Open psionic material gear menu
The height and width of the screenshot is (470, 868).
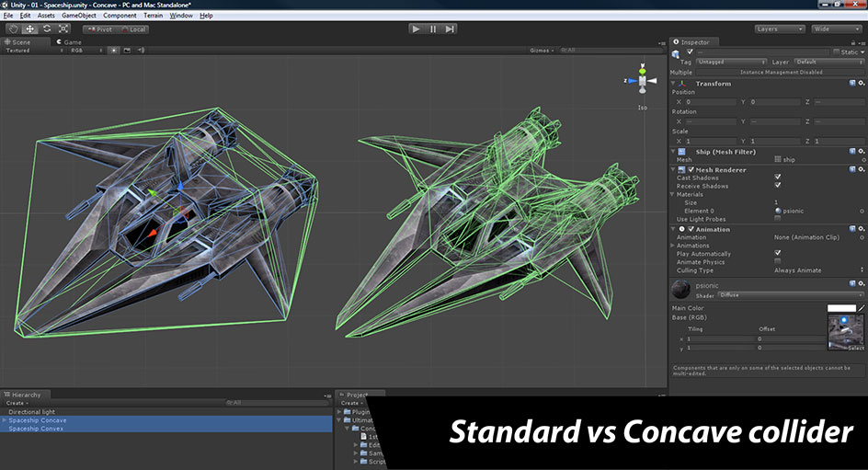862,283
